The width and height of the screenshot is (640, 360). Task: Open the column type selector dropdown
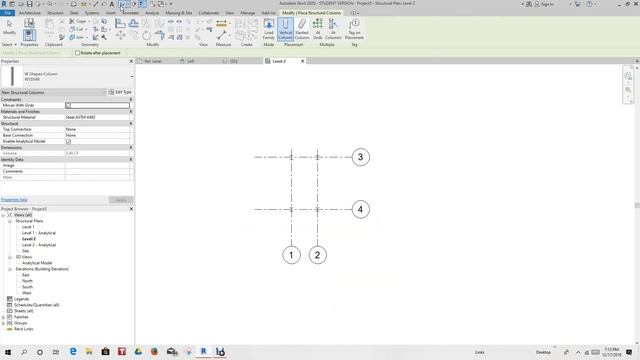pyautogui.click(x=132, y=76)
